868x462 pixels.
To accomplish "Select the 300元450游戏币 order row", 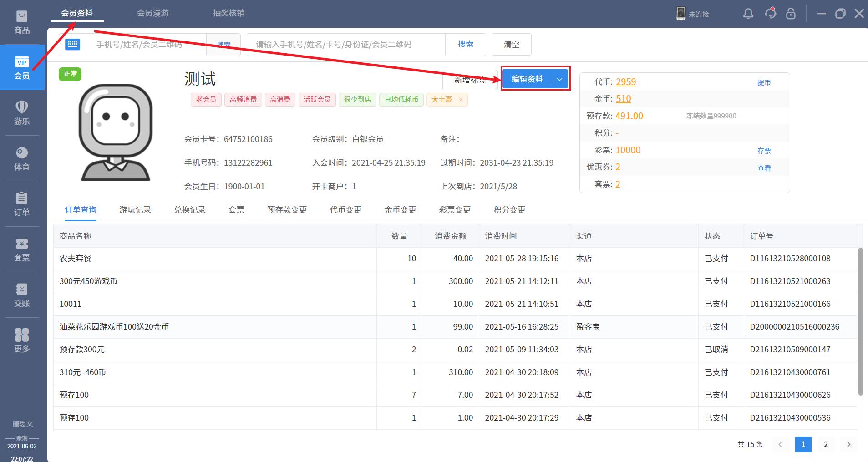I will (x=455, y=281).
